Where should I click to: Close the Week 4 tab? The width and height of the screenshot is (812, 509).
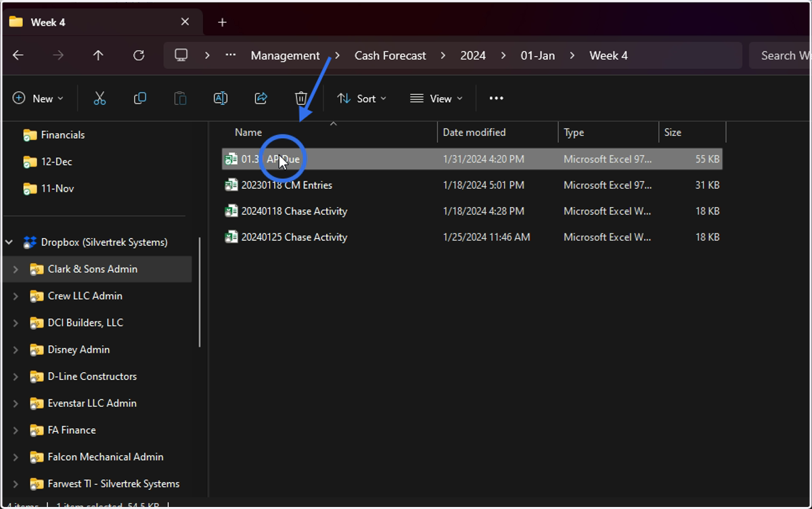[x=185, y=22]
